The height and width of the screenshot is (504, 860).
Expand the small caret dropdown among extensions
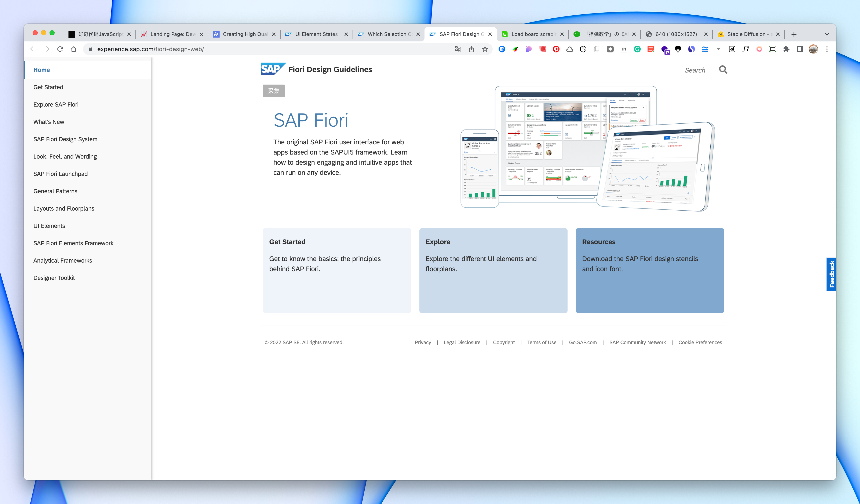pos(718,49)
